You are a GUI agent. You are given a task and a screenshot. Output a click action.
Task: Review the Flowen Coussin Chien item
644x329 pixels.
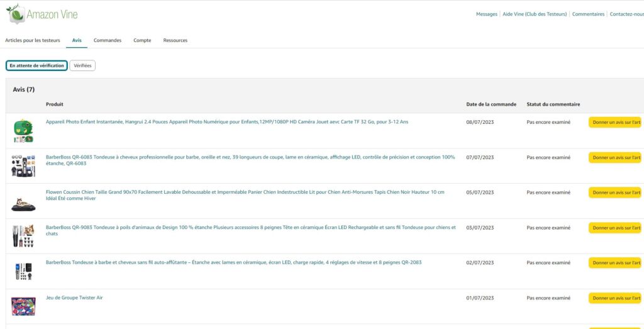tap(615, 192)
